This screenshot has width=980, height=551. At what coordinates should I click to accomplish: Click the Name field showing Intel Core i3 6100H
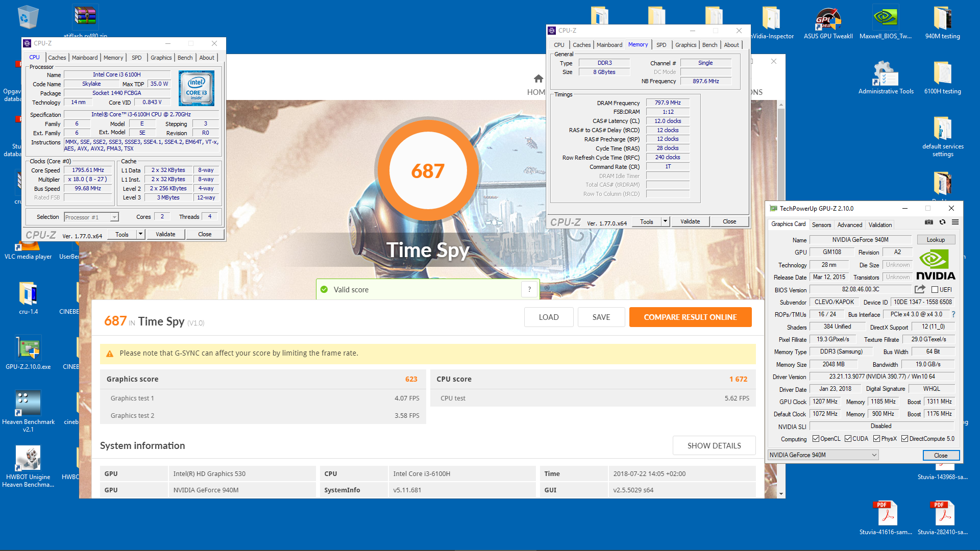pos(116,74)
